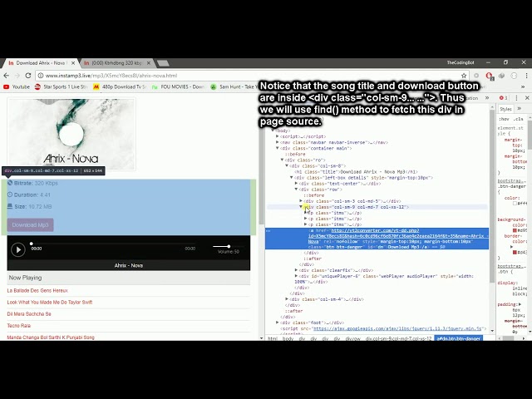Show more DevTools tabs chevron
Viewport: 532px width, 399px height.
pyautogui.click(x=487, y=98)
